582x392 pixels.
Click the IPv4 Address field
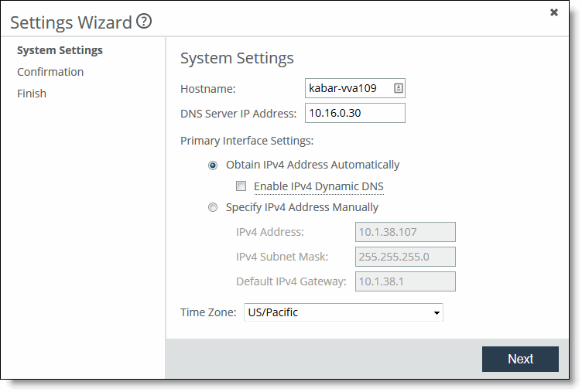[x=406, y=232]
